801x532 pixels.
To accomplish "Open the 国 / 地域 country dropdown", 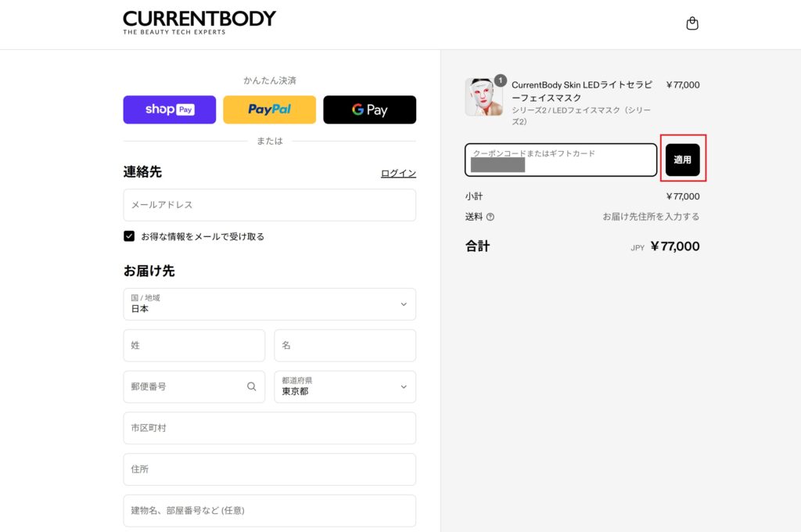I will 270,304.
